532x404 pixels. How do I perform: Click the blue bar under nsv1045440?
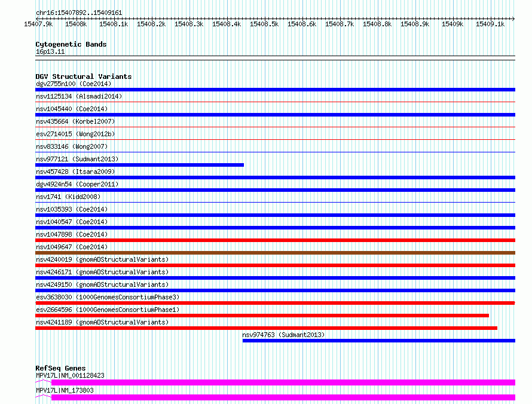click(x=275, y=115)
